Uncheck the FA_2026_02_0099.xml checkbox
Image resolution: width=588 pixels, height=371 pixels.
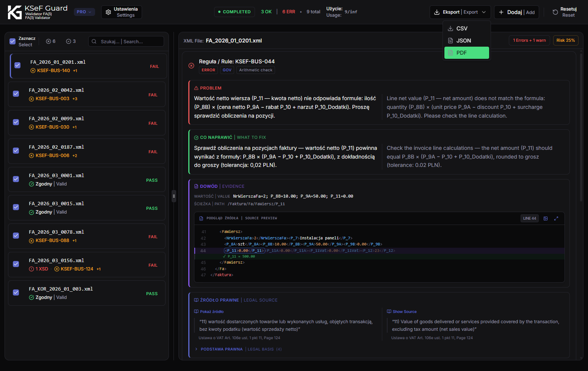click(x=16, y=122)
